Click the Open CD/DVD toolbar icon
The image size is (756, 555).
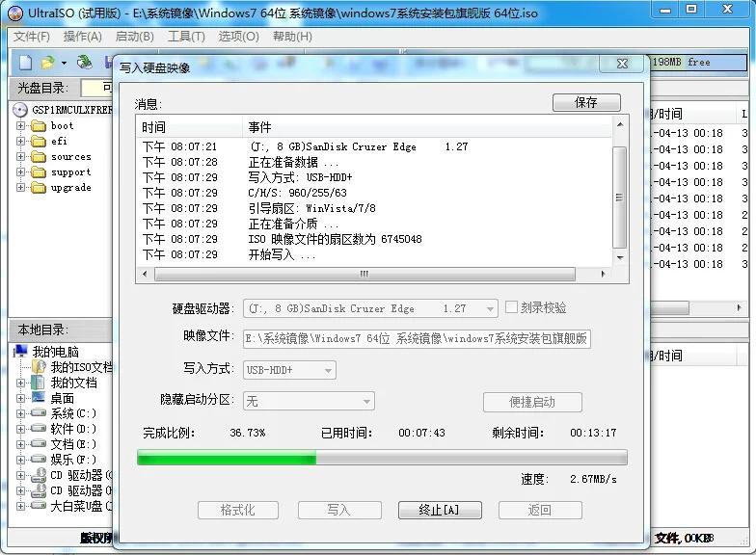coord(85,62)
